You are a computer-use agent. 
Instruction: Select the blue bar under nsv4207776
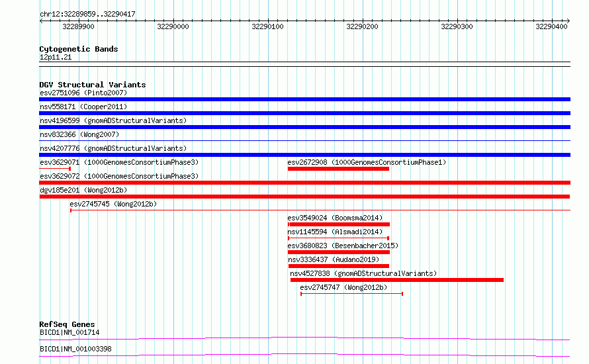tap(304, 155)
